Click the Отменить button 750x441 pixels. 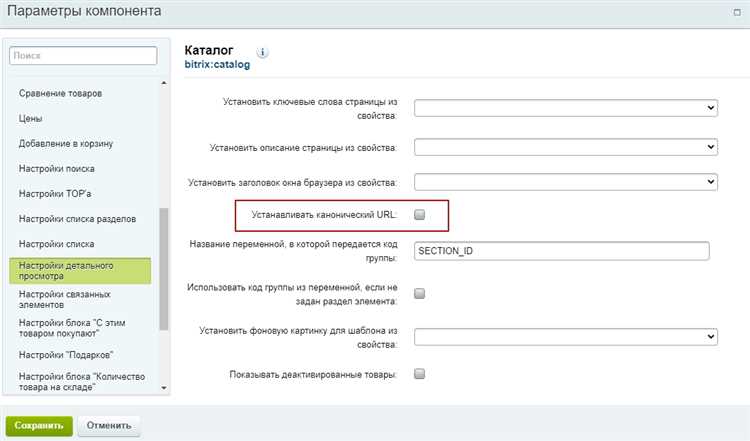(109, 426)
